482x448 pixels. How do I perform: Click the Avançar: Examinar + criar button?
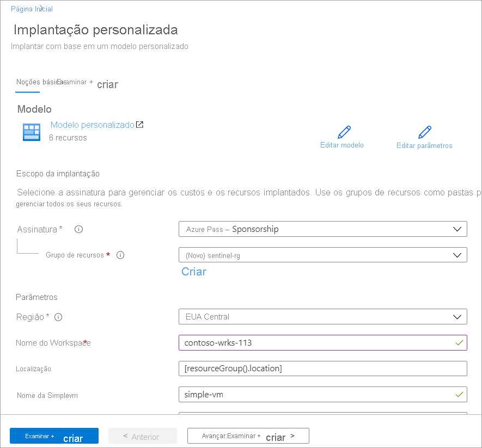pos(248,435)
